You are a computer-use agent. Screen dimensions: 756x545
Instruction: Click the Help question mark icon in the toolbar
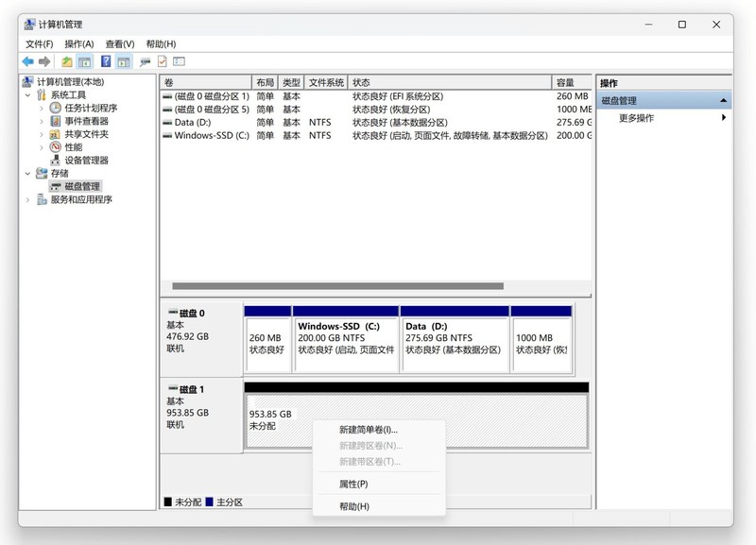coord(105,61)
